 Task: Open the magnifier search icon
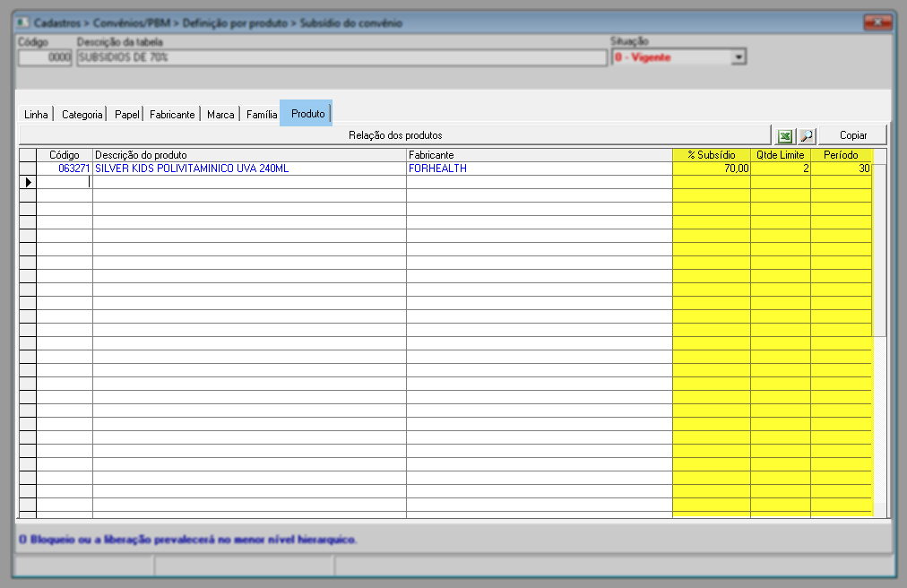click(x=807, y=136)
